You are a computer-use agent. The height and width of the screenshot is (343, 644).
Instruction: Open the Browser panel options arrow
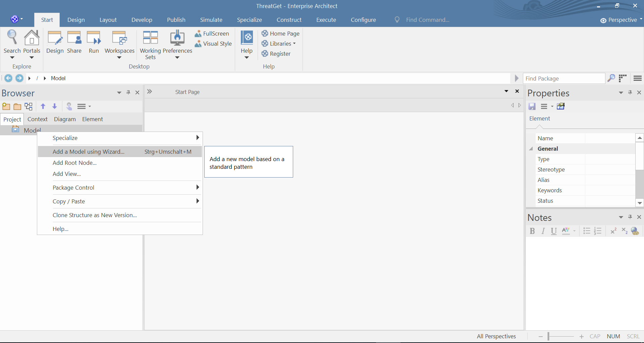coord(119,93)
